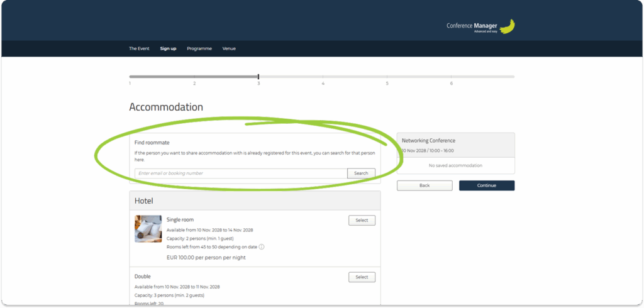
Task: Navigate to the Venue page
Action: (x=229, y=48)
